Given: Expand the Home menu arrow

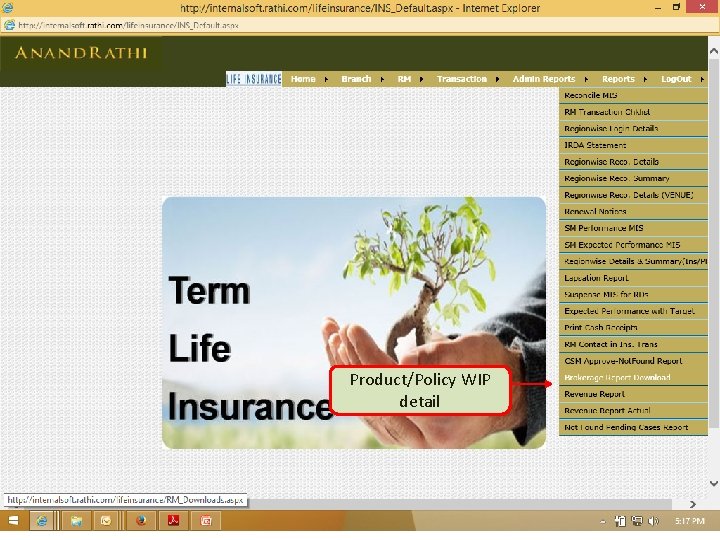Looking at the screenshot, I should tap(326, 79).
